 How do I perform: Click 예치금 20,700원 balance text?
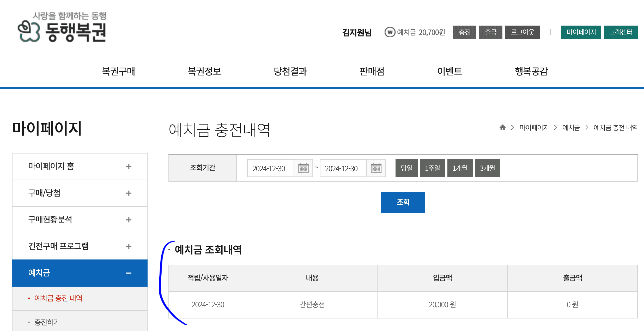tap(421, 32)
